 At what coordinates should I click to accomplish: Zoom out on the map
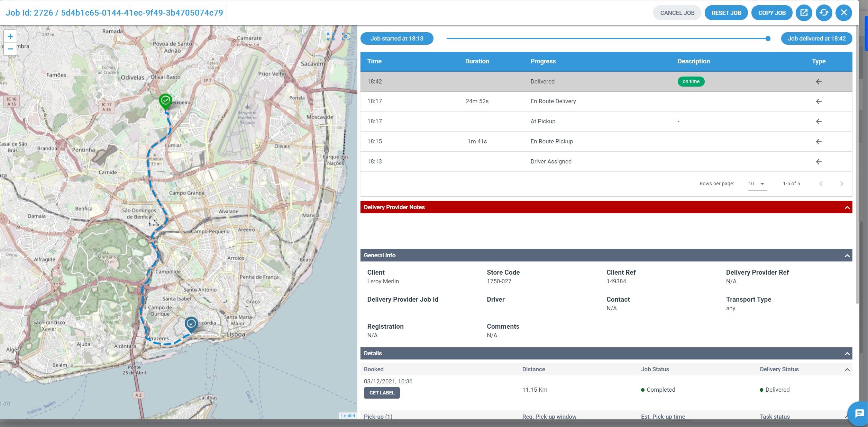pyautogui.click(x=10, y=49)
